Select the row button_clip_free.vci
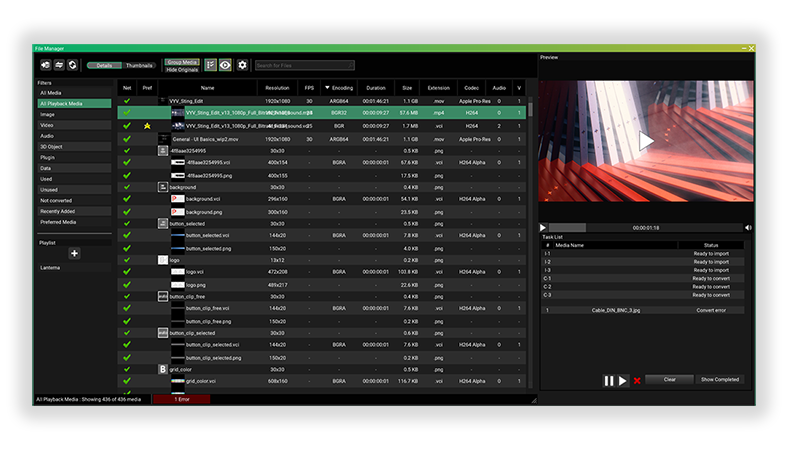This screenshot has height=450, width=788. (x=322, y=308)
